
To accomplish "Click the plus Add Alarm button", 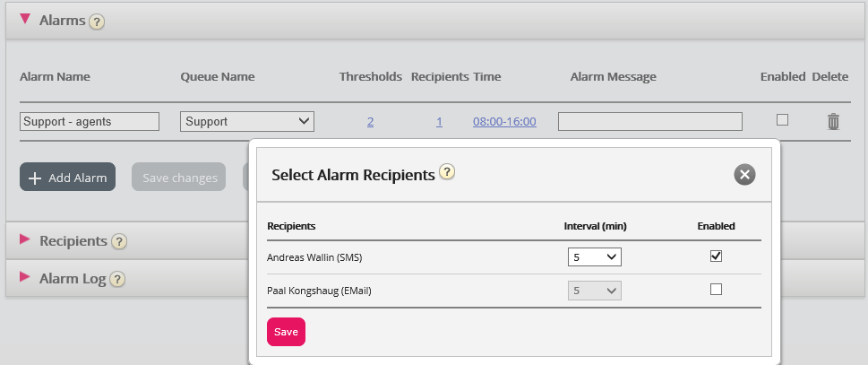I will point(68,178).
